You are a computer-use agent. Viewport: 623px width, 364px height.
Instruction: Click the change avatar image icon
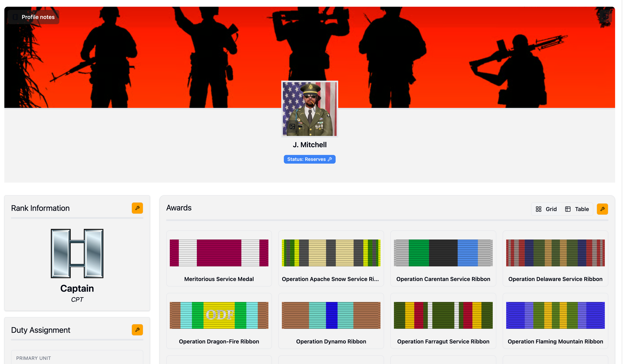pyautogui.click(x=292, y=126)
